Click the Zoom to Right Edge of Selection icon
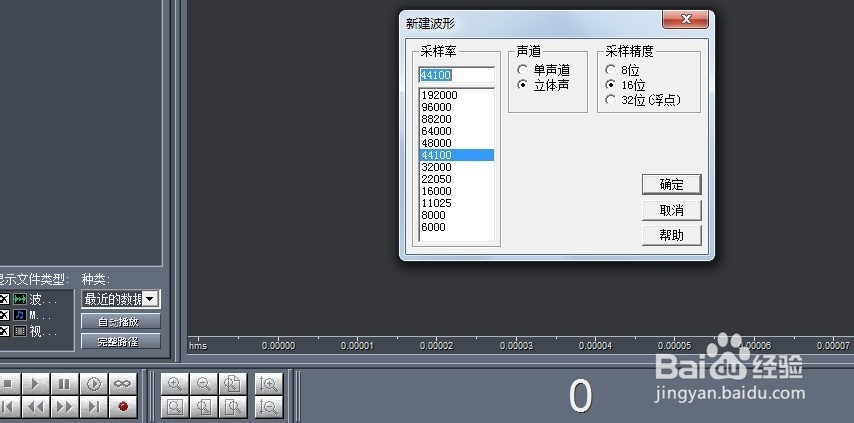The image size is (854, 423). (x=233, y=406)
